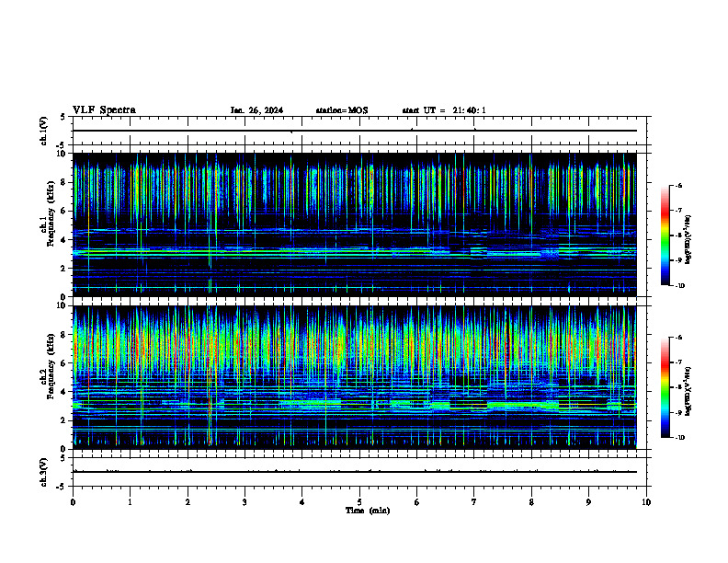Click time axis tick label "3"

pyautogui.click(x=245, y=502)
